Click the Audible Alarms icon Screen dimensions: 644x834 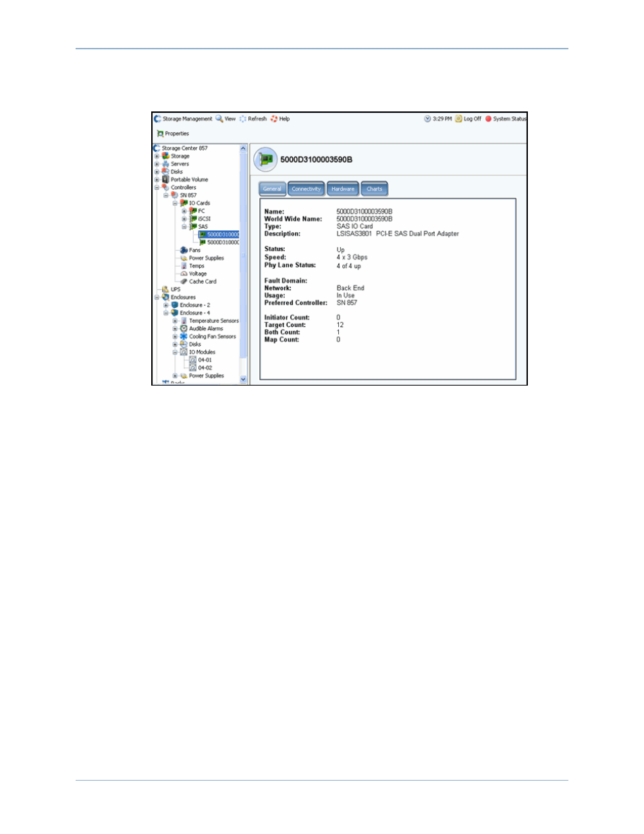tap(184, 329)
